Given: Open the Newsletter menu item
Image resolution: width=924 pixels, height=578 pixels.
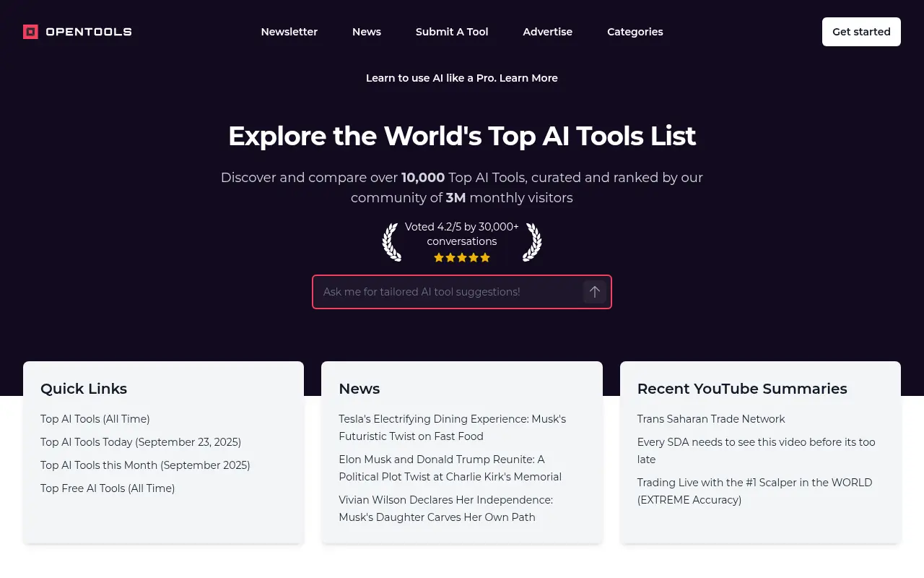Looking at the screenshot, I should (x=289, y=32).
